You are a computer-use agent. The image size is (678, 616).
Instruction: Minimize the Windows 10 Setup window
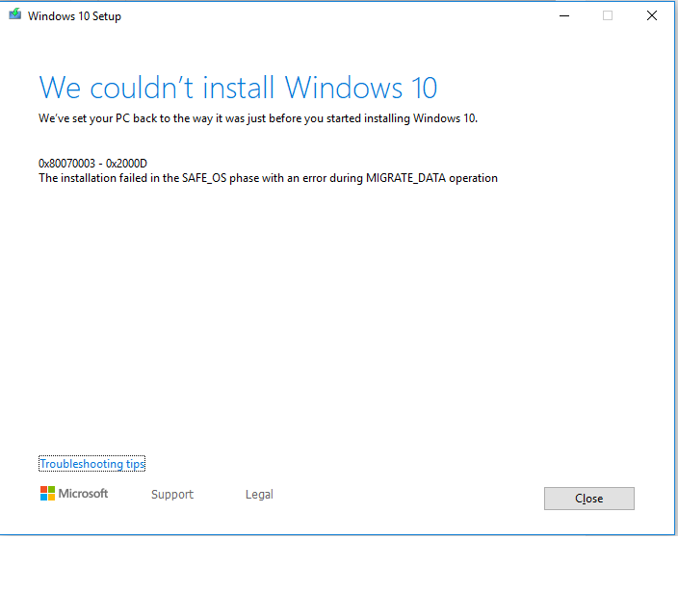click(563, 16)
